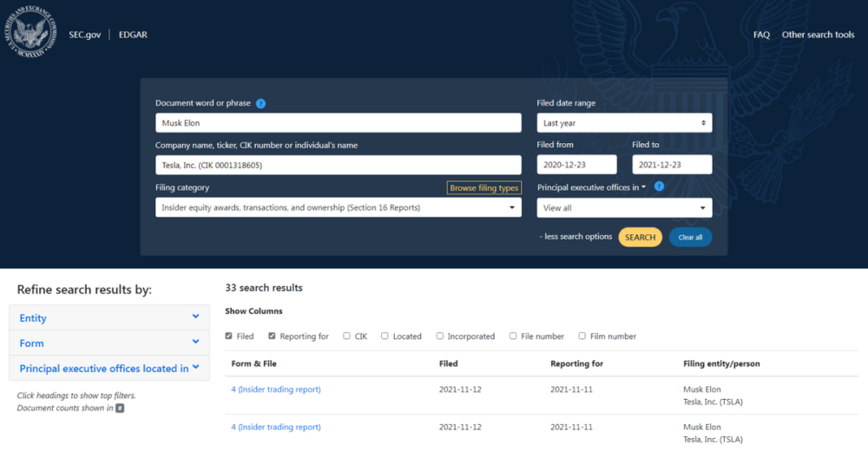Open the View all location dropdown
This screenshot has height=451, width=868.
[624, 208]
